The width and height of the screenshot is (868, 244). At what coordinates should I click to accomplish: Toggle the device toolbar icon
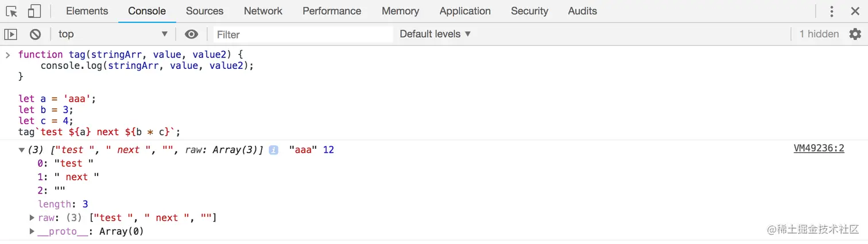click(34, 11)
